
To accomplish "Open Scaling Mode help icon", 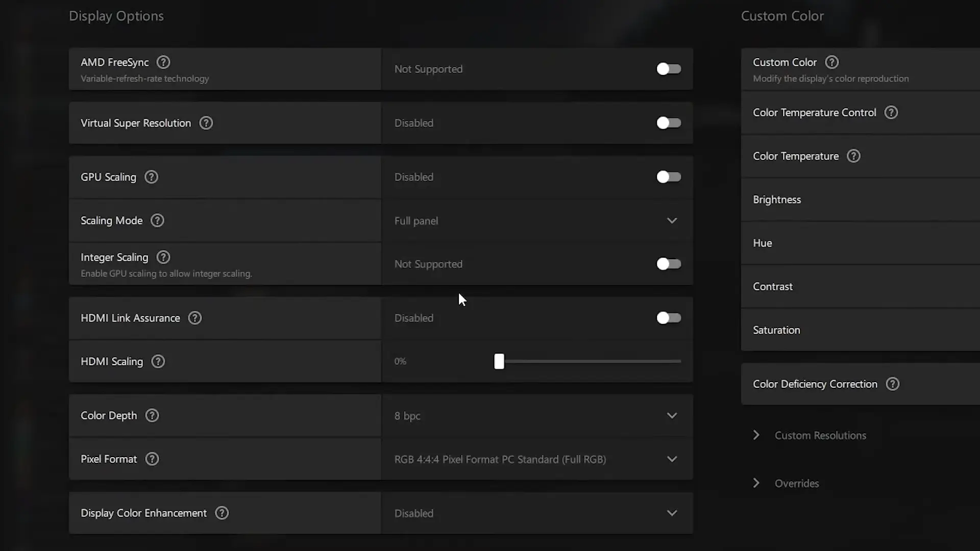I will [x=157, y=220].
